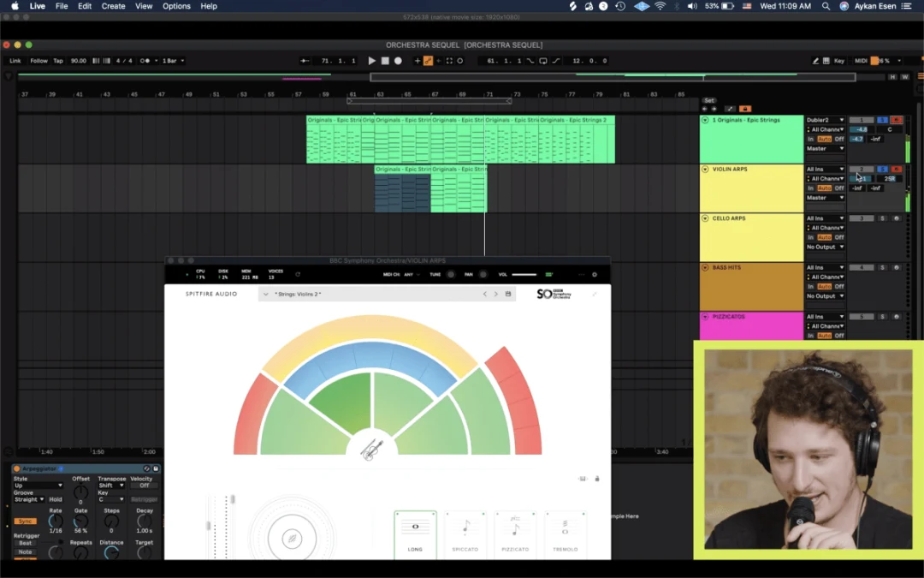Viewport: 924px width, 578px height.
Task: Solo the VIOLIN ARPS track
Action: point(883,170)
